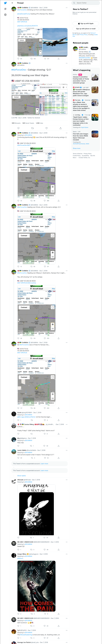The height and width of the screenshot is (644, 102).
Task: Open Explore via hashtag icon
Action: (5, 9)
